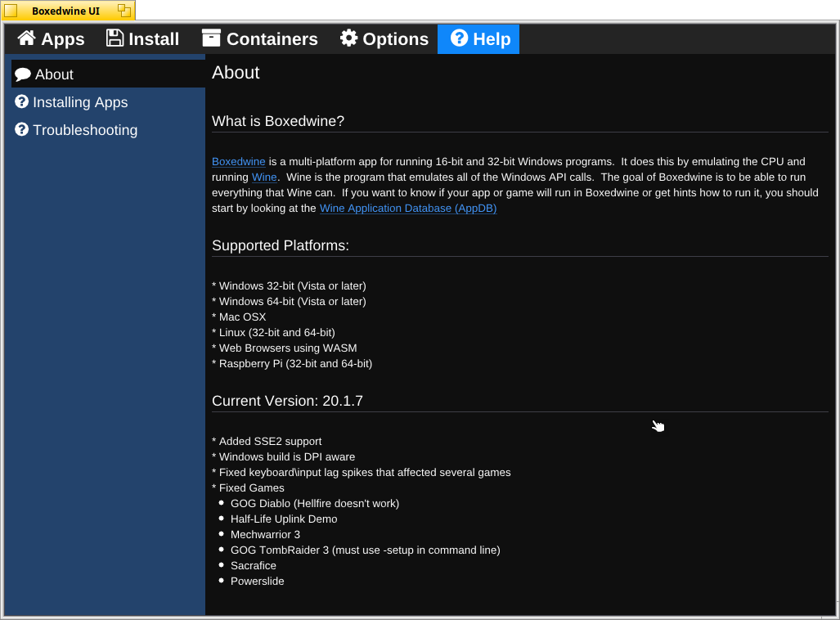The height and width of the screenshot is (620, 840).
Task: Open Wine Application Database (AppDB) link
Action: click(x=408, y=208)
